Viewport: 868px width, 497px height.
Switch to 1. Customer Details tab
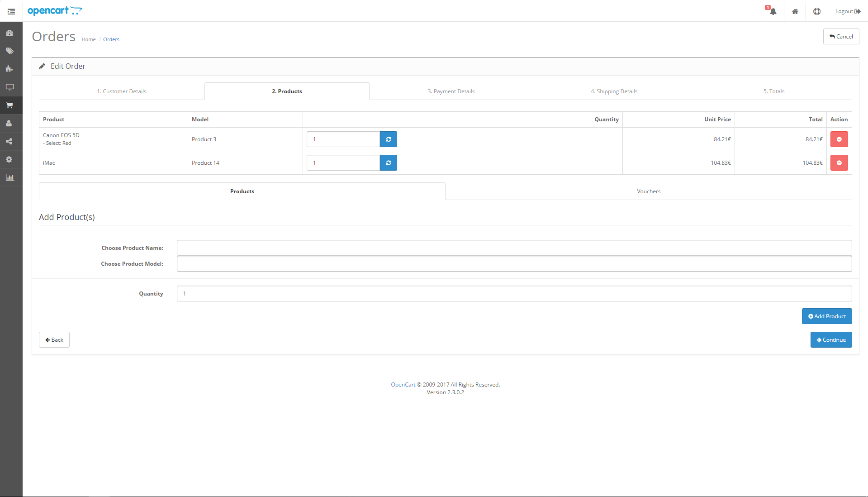click(x=122, y=91)
